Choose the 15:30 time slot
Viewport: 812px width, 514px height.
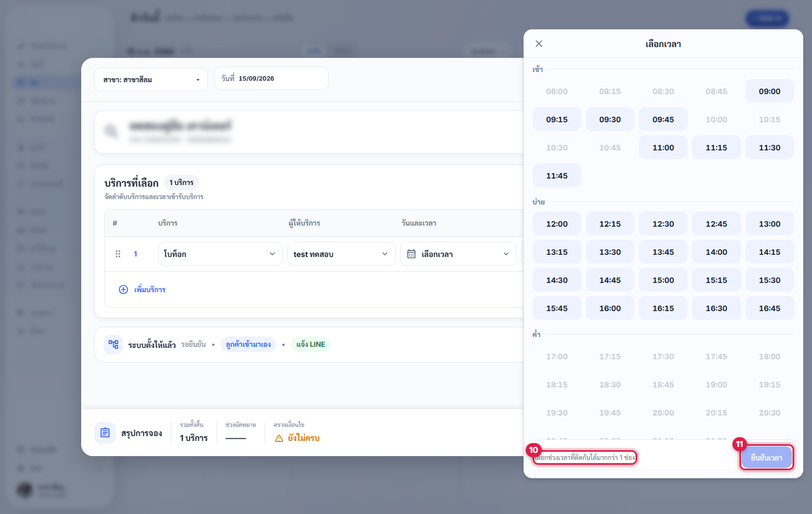point(770,280)
